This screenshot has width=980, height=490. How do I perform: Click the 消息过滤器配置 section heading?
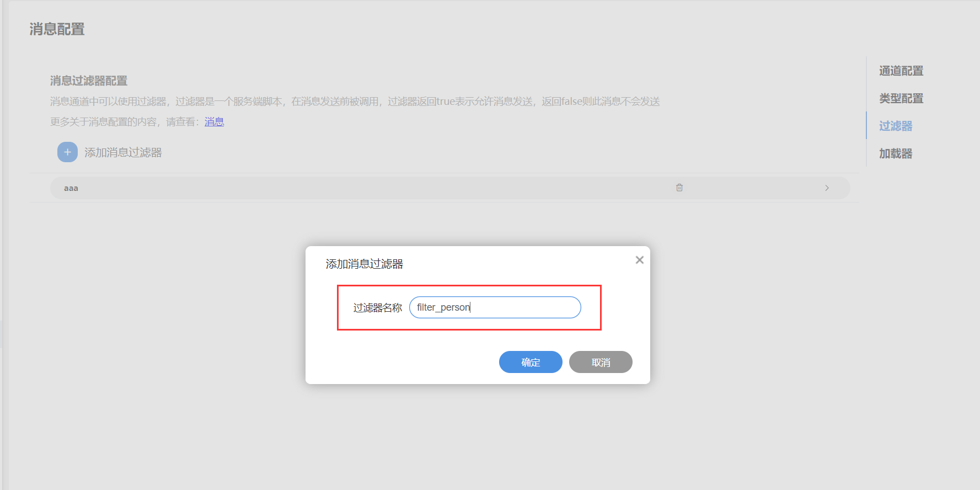click(89, 81)
